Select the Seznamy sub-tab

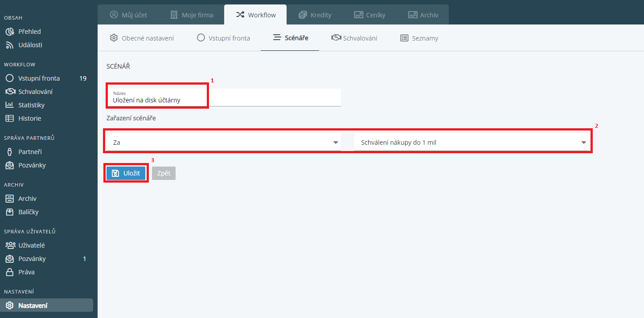pos(419,38)
